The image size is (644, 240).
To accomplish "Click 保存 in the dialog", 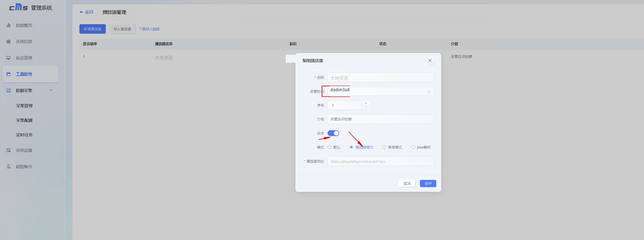I will [x=428, y=183].
